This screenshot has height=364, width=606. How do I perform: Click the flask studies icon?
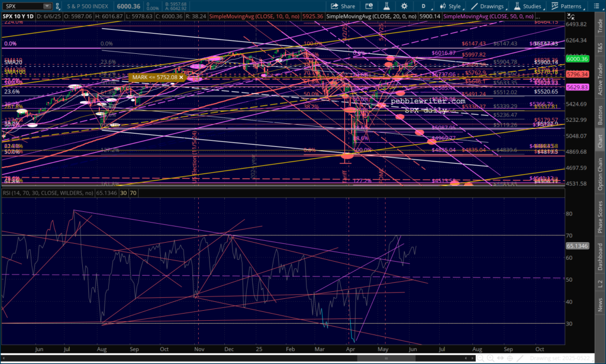[x=385, y=7]
